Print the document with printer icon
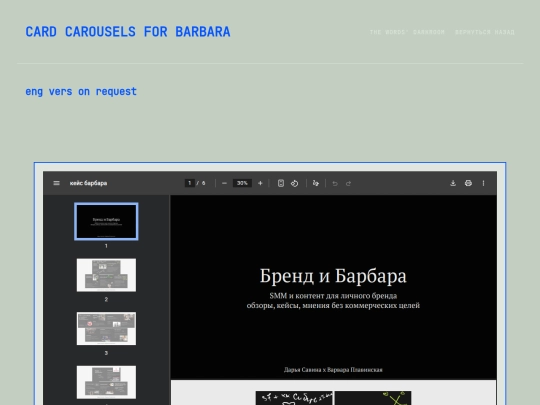The width and height of the screenshot is (540, 405). [468, 183]
